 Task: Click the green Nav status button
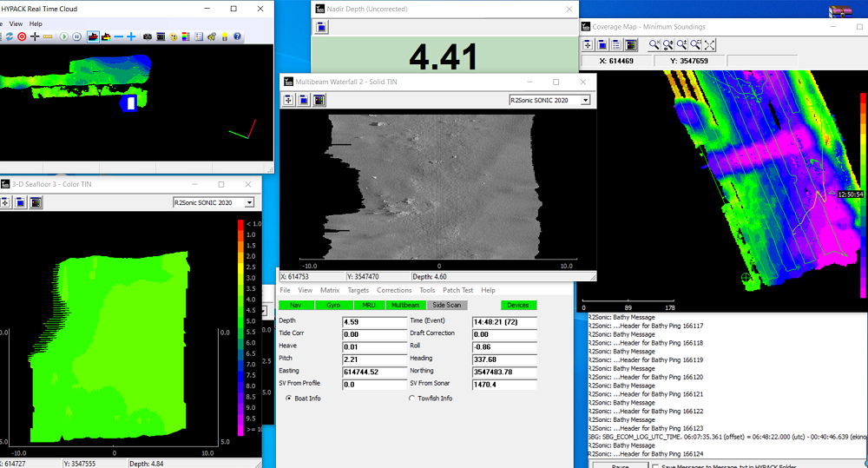click(296, 305)
